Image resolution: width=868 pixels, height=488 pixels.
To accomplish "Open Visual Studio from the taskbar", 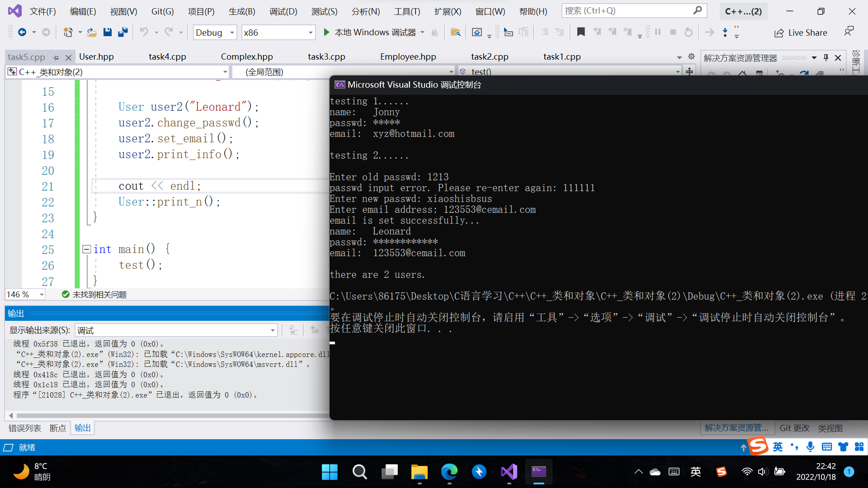I will pyautogui.click(x=509, y=472).
